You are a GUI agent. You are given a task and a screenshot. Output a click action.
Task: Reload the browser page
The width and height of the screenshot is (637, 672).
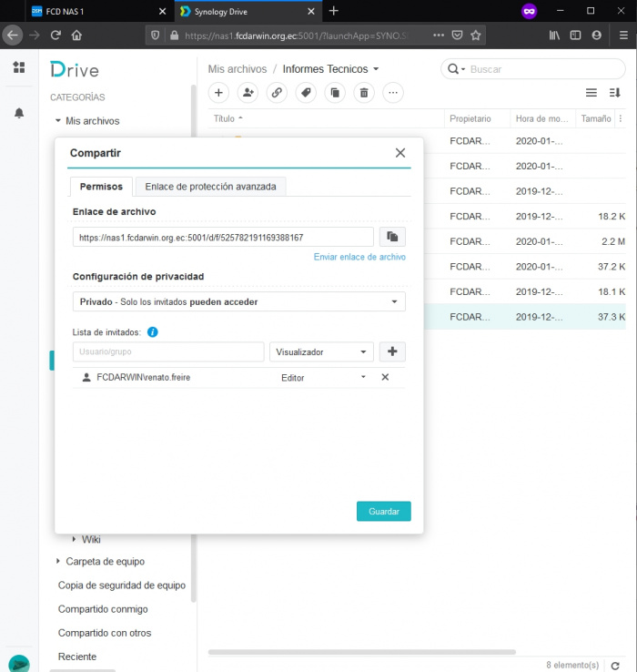pos(56,36)
